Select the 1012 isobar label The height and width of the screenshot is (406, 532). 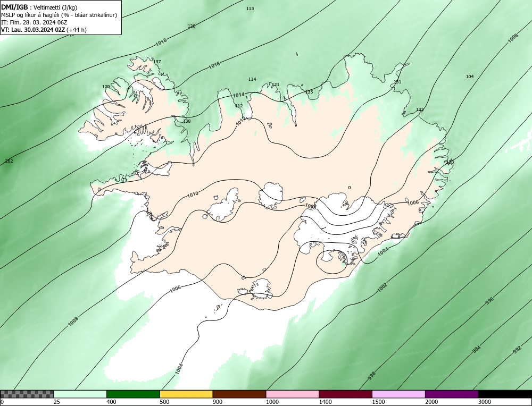tap(240, 121)
